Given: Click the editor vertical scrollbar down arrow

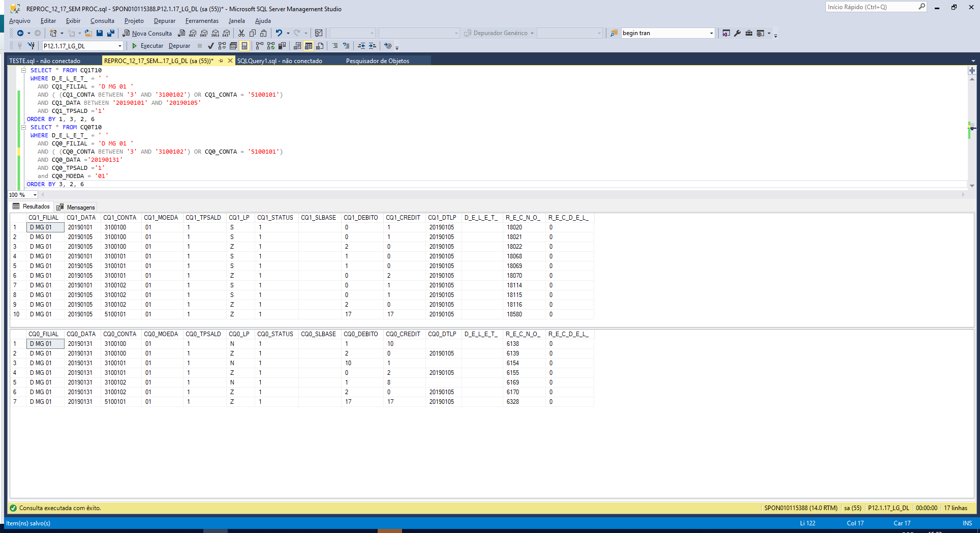Looking at the screenshot, I should (972, 186).
